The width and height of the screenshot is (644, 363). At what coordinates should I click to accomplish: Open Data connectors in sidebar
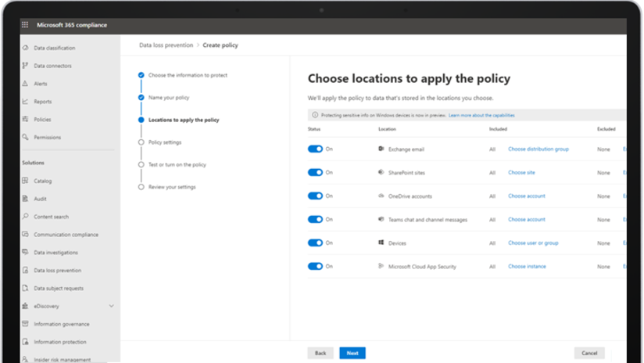52,66
